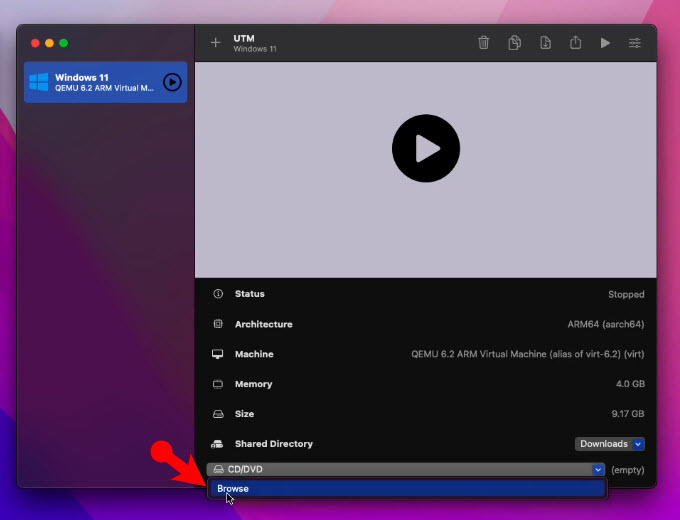Click the red close window button
Screen dimensions: 680x520
pos(36,43)
